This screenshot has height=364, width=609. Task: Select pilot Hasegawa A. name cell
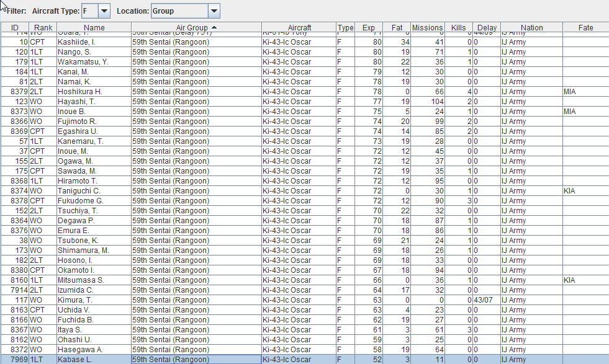94,350
